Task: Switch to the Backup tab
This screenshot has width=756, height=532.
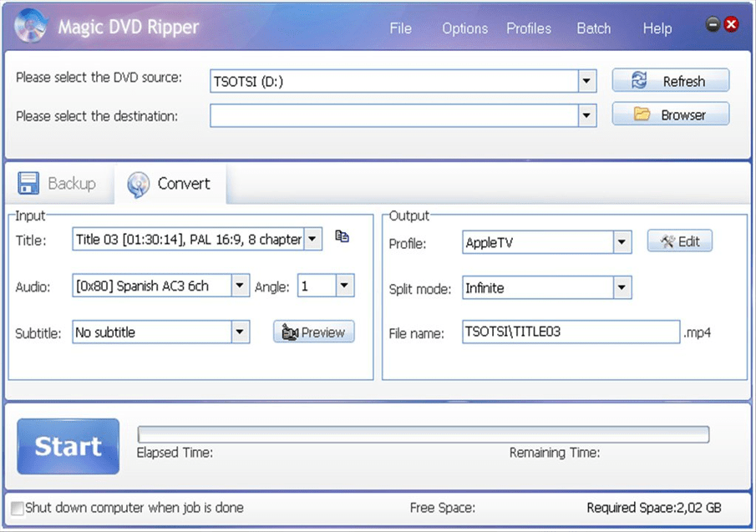Action: click(x=58, y=184)
